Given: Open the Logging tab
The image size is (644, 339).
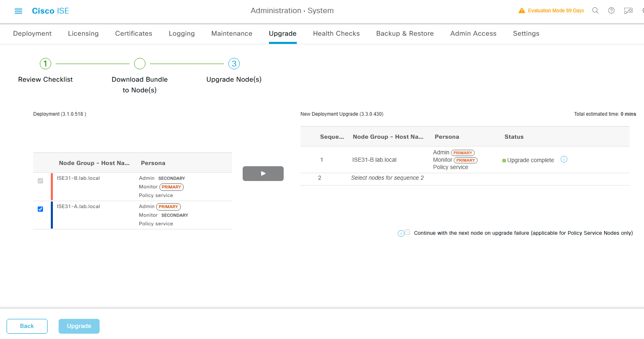Looking at the screenshot, I should pyautogui.click(x=182, y=34).
